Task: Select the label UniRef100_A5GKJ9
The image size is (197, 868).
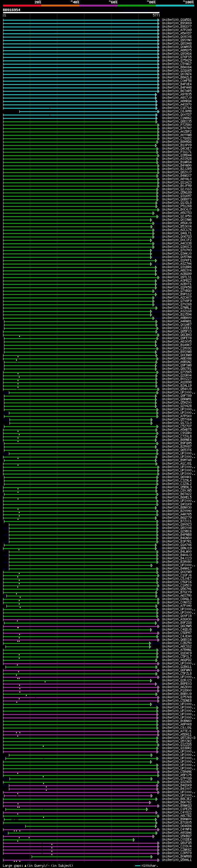Action: [x=177, y=223]
